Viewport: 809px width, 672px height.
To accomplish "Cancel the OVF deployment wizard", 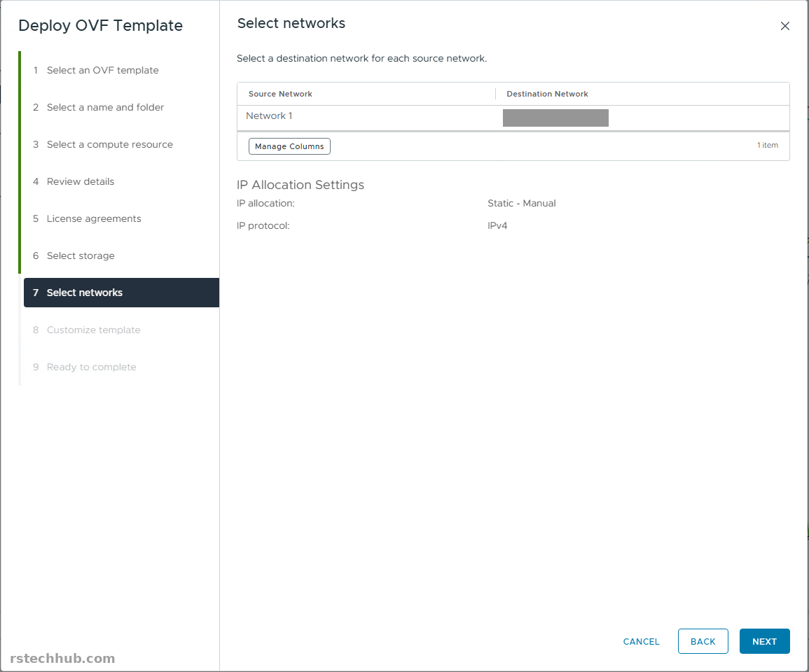I will coord(641,642).
